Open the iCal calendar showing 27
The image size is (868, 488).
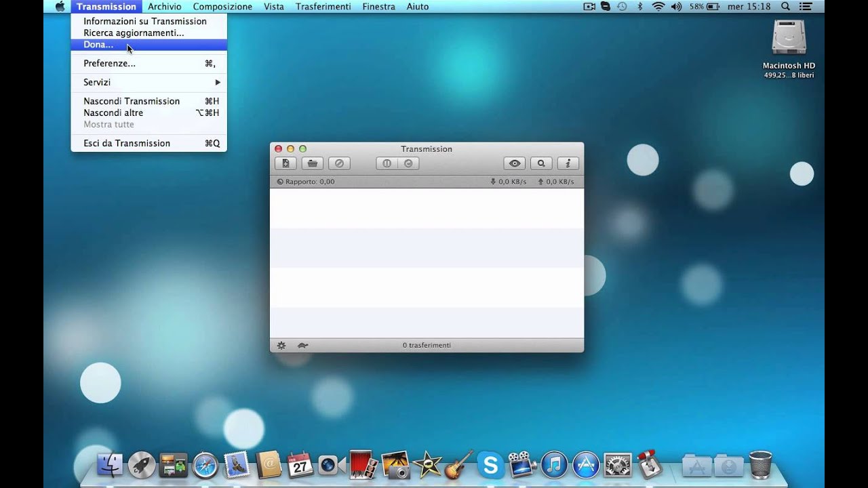(x=300, y=465)
